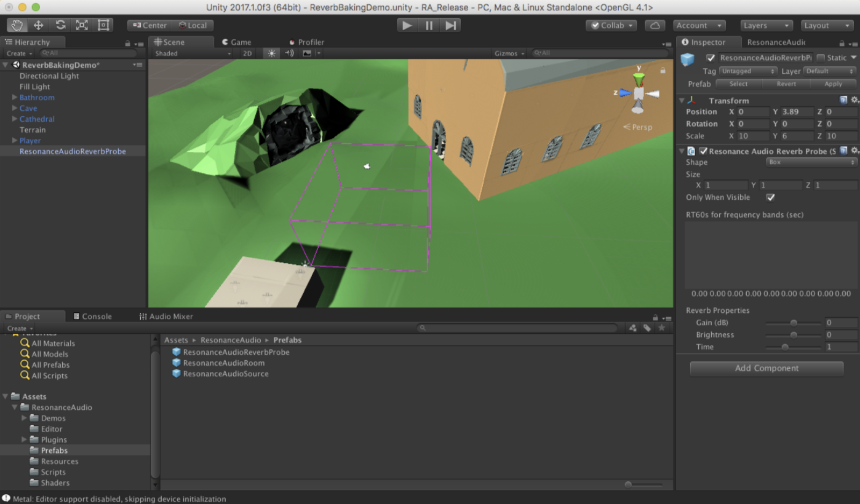Toggle scene audio speaker icon
This screenshot has height=504, width=860.
click(x=289, y=53)
